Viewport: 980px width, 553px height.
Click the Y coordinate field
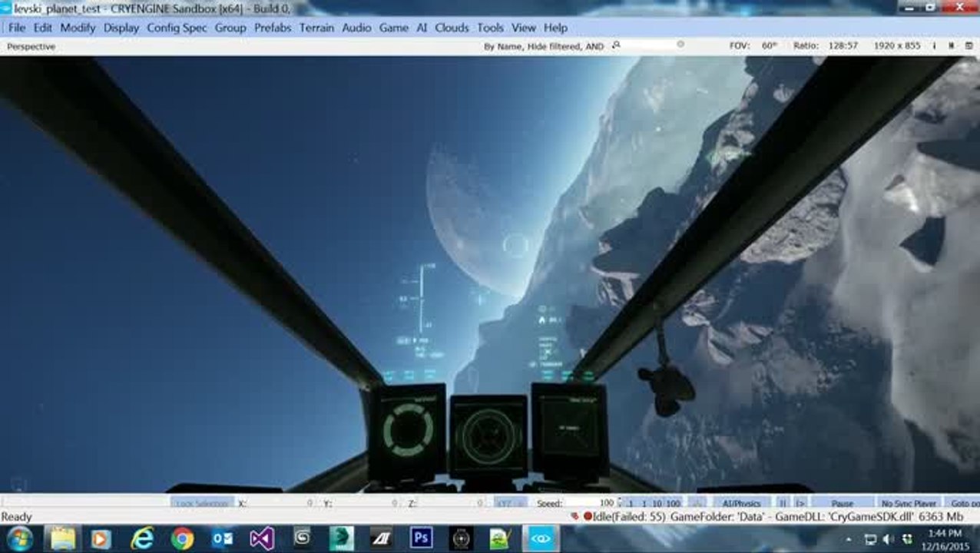click(x=366, y=503)
